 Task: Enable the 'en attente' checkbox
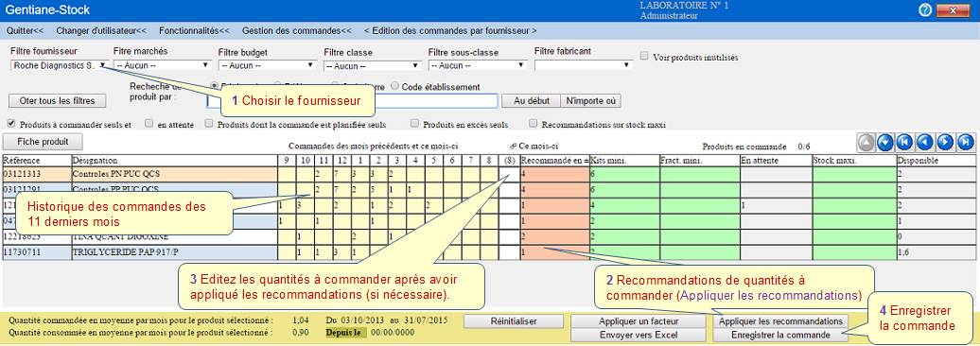(x=149, y=124)
